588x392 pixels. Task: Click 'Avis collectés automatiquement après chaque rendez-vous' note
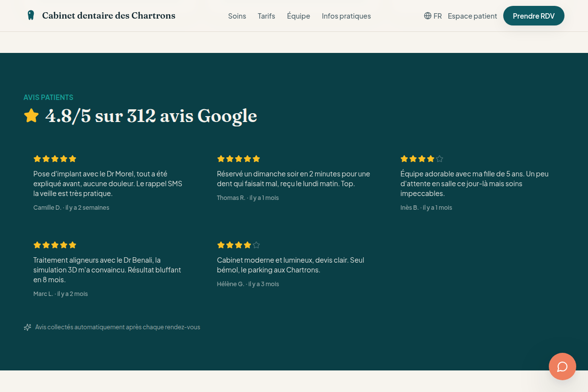pyautogui.click(x=118, y=327)
